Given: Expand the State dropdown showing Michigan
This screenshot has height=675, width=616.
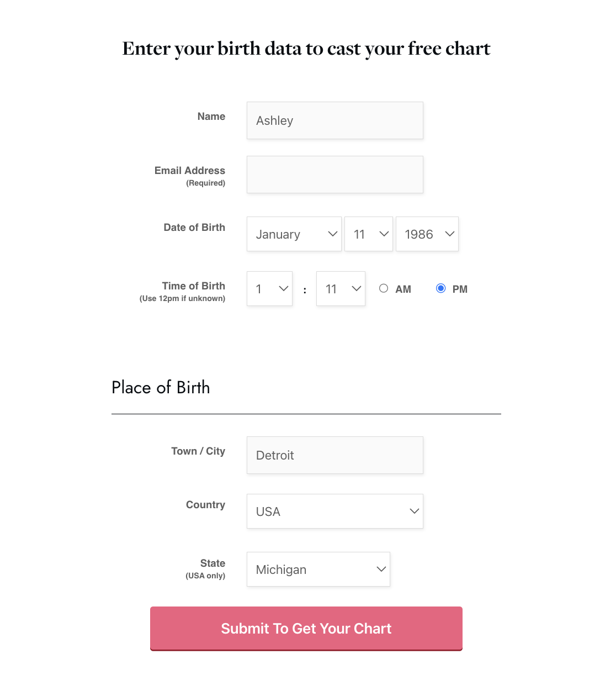Looking at the screenshot, I should click(318, 569).
